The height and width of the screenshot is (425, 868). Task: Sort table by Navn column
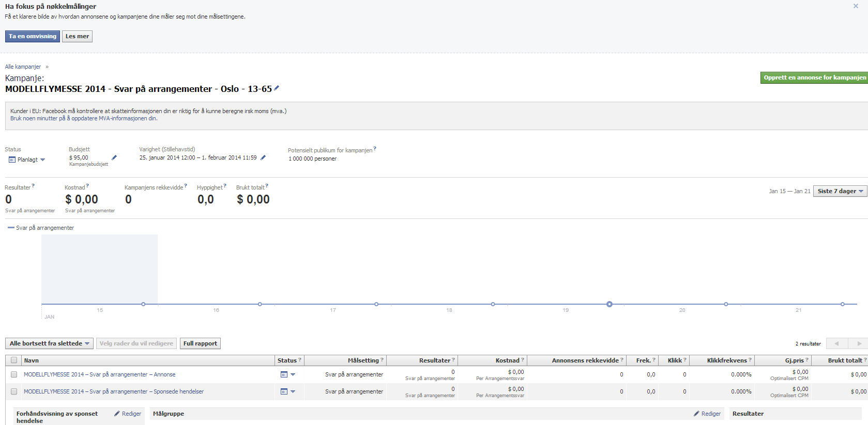(x=32, y=360)
